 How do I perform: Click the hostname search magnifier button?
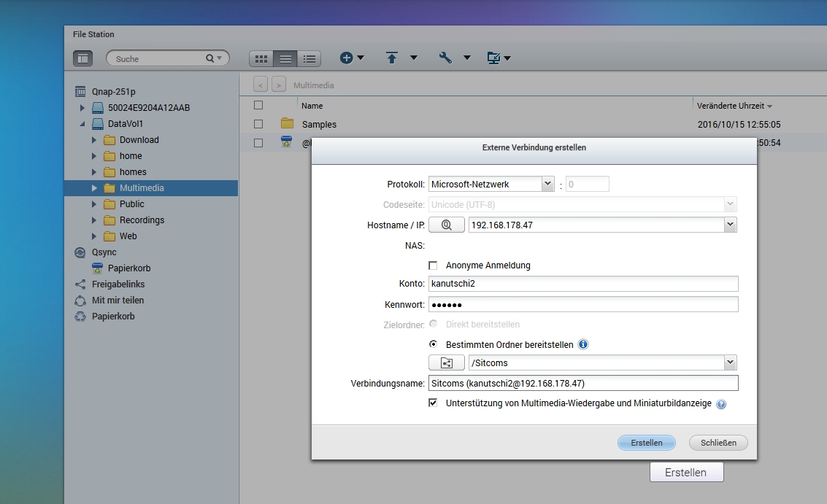click(x=446, y=225)
